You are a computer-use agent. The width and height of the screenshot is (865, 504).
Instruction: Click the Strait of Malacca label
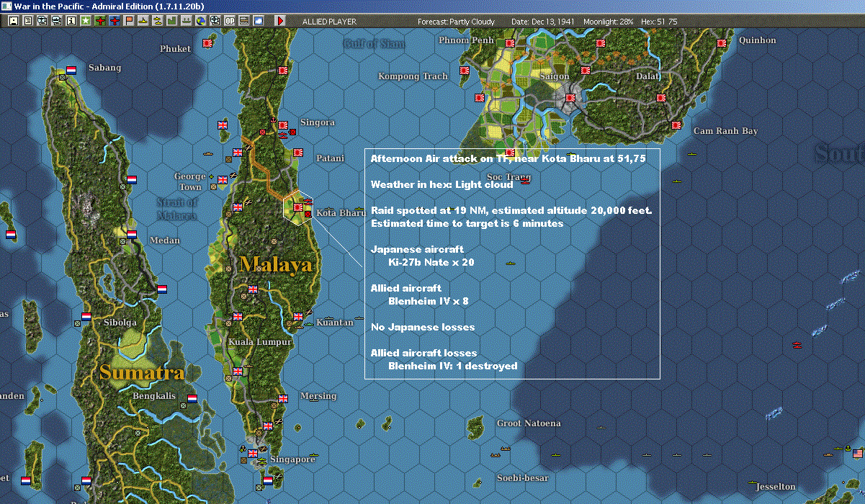tap(177, 210)
